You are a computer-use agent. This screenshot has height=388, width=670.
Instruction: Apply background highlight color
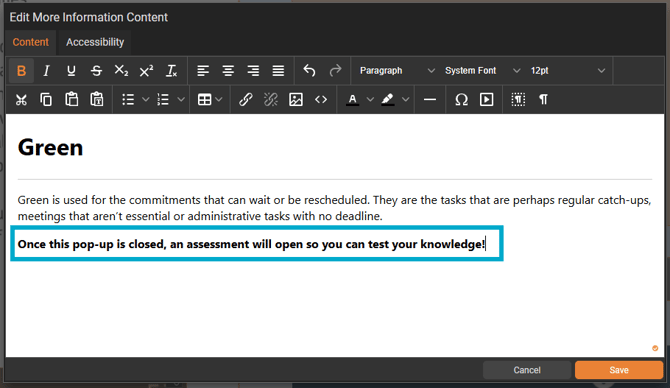[388, 100]
